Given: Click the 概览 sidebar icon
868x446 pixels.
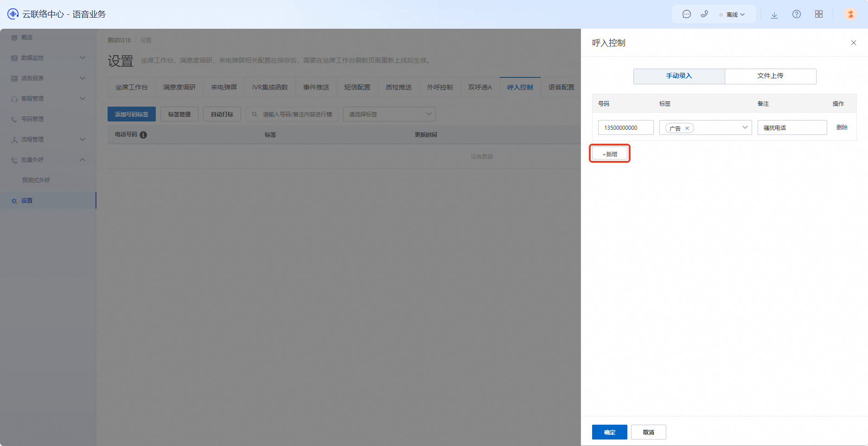Looking at the screenshot, I should coord(14,38).
